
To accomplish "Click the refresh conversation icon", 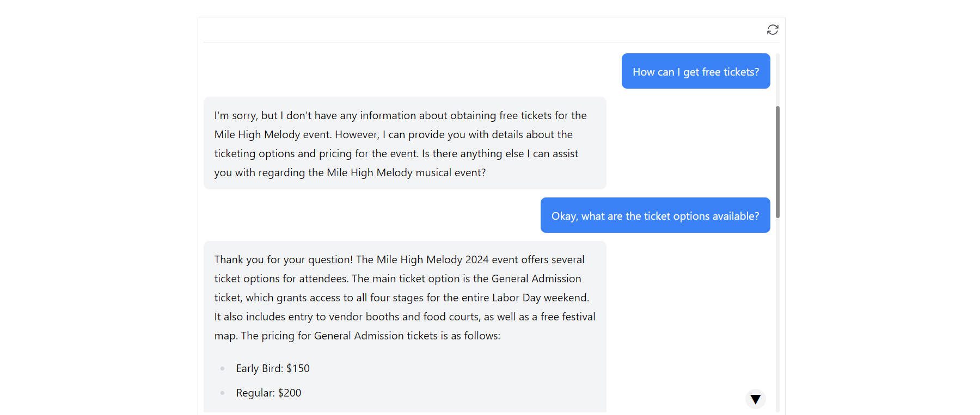I will pyautogui.click(x=772, y=29).
